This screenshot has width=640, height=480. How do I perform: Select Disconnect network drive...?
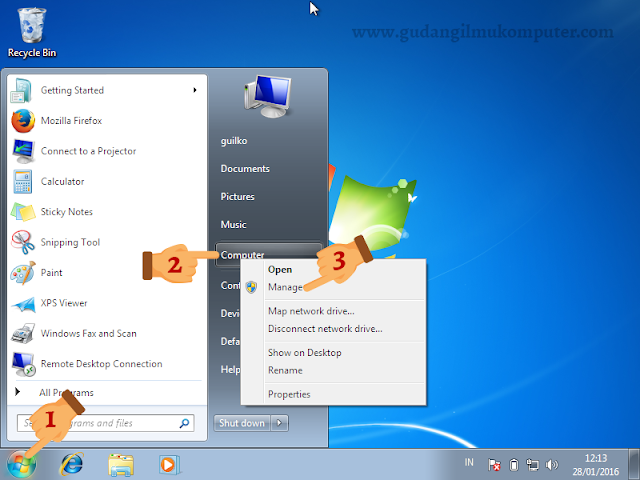coord(325,329)
